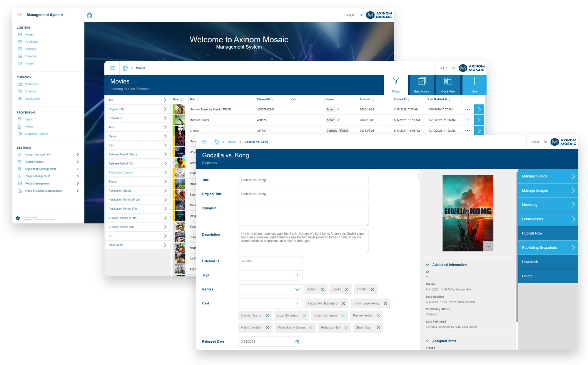Image resolution: width=588 pixels, height=365 pixels.
Task: Expand the Publication Status filter
Action: pos(137,190)
